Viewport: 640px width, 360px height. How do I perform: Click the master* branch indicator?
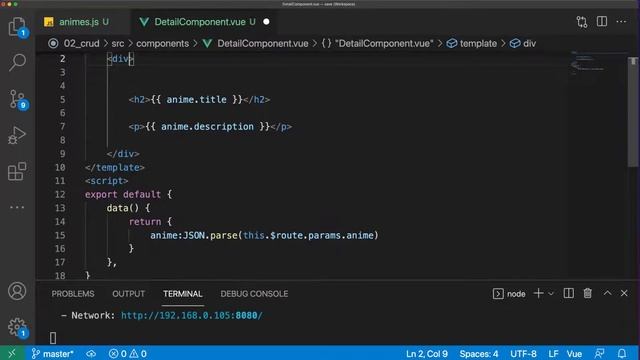click(x=52, y=354)
